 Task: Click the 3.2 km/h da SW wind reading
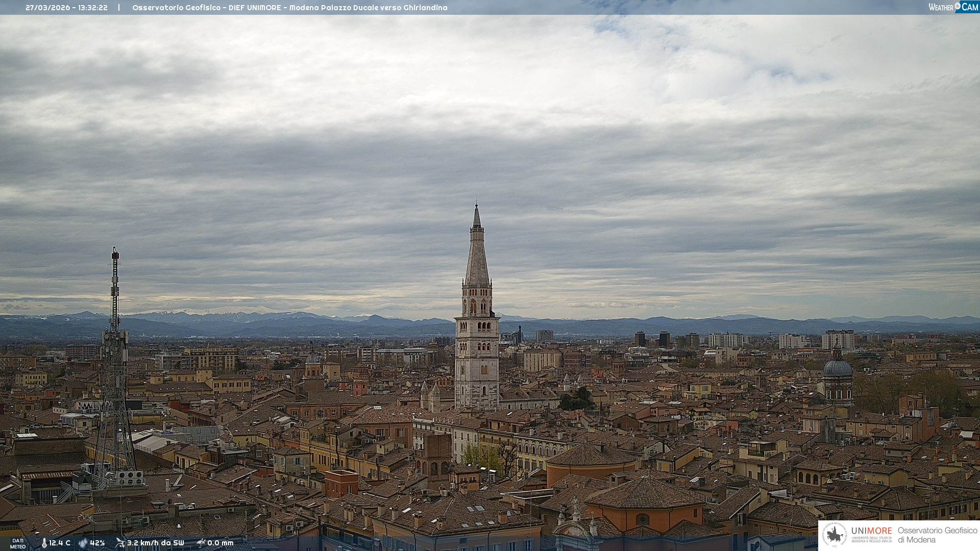pyautogui.click(x=155, y=543)
